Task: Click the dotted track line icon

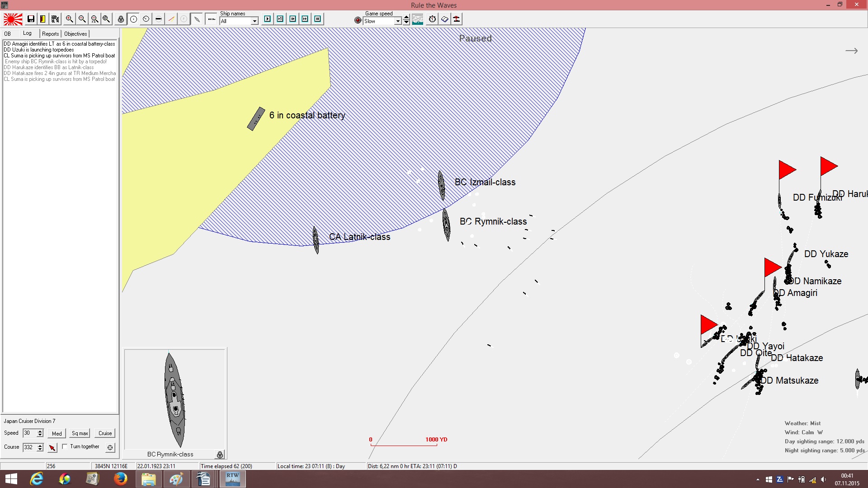Action: coord(211,19)
